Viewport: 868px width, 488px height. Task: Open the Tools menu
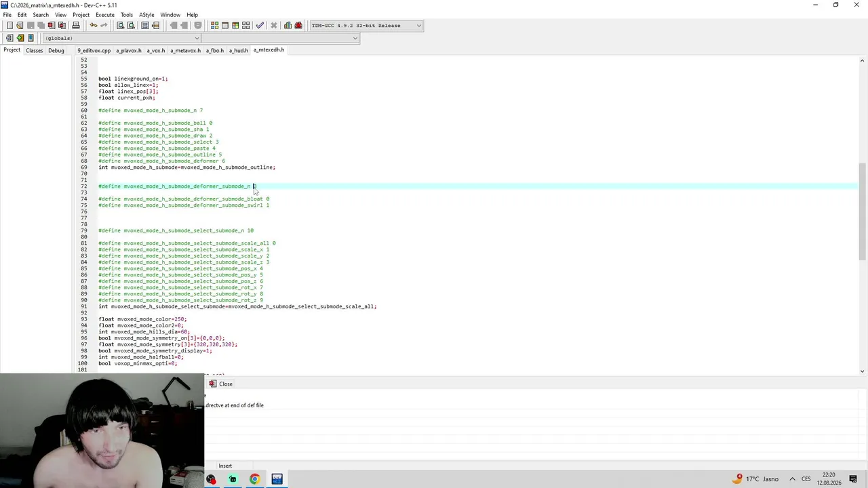[127, 15]
